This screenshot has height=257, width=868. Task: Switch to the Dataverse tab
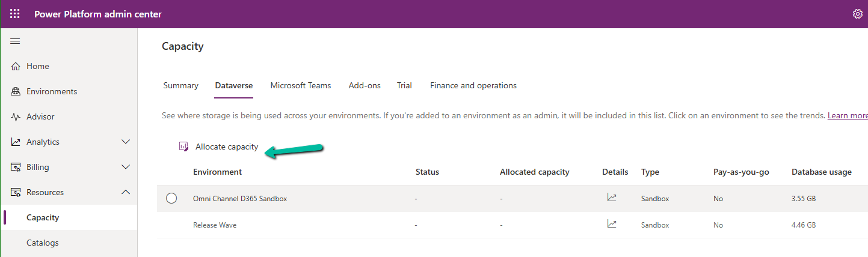pos(234,85)
